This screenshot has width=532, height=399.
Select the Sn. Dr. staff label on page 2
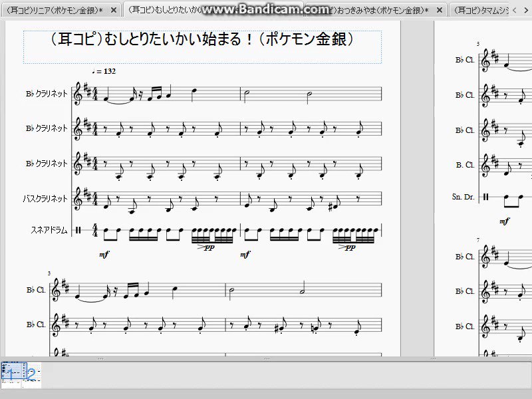click(463, 196)
